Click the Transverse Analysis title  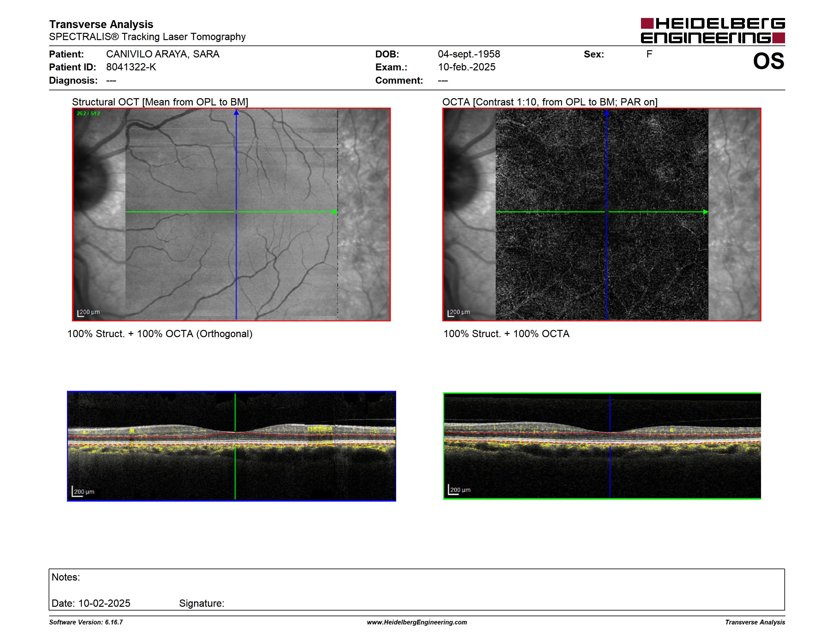(x=101, y=24)
